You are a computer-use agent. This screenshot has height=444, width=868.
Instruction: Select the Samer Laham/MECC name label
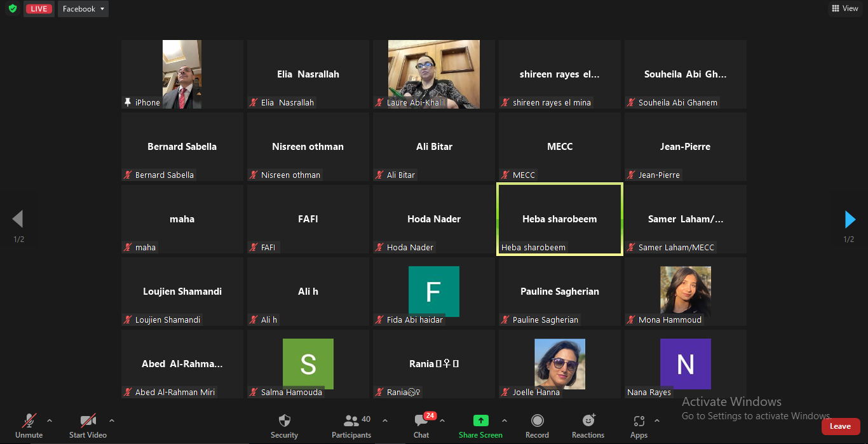coord(676,247)
